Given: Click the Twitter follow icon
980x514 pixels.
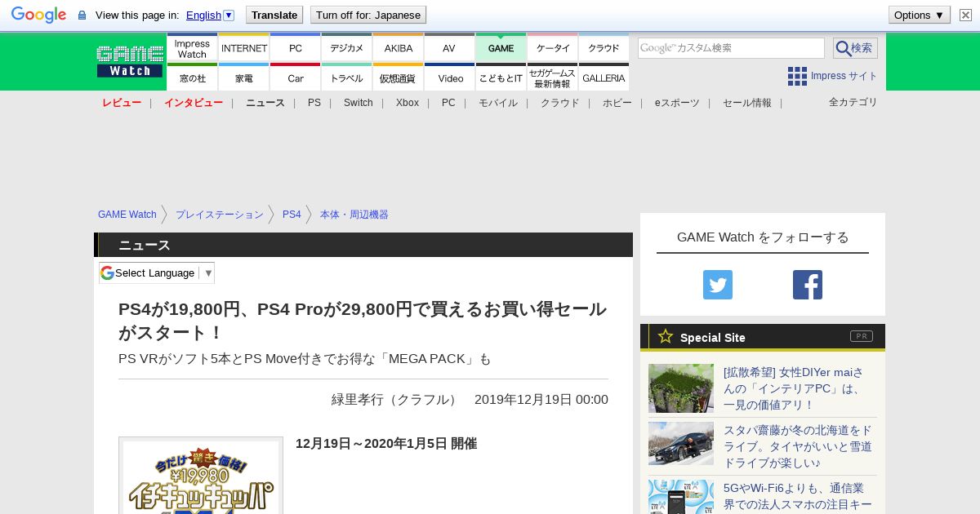Looking at the screenshot, I should point(718,285).
